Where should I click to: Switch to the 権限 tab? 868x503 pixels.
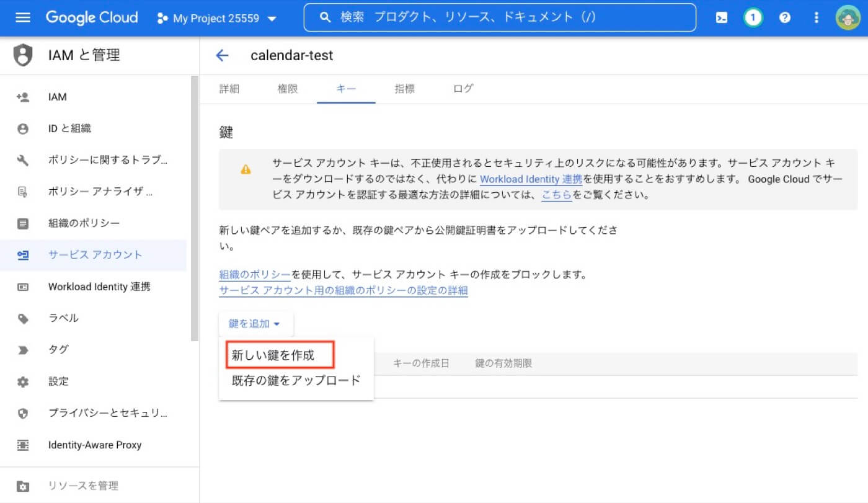288,89
